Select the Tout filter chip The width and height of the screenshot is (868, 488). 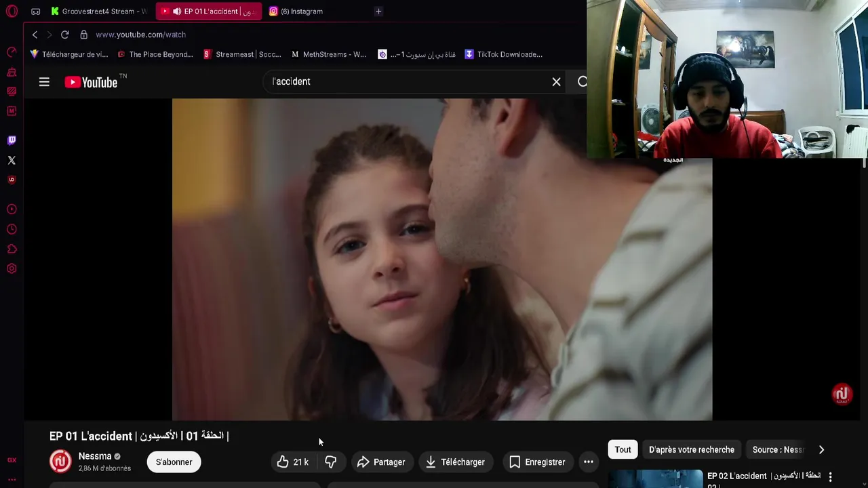click(x=623, y=449)
